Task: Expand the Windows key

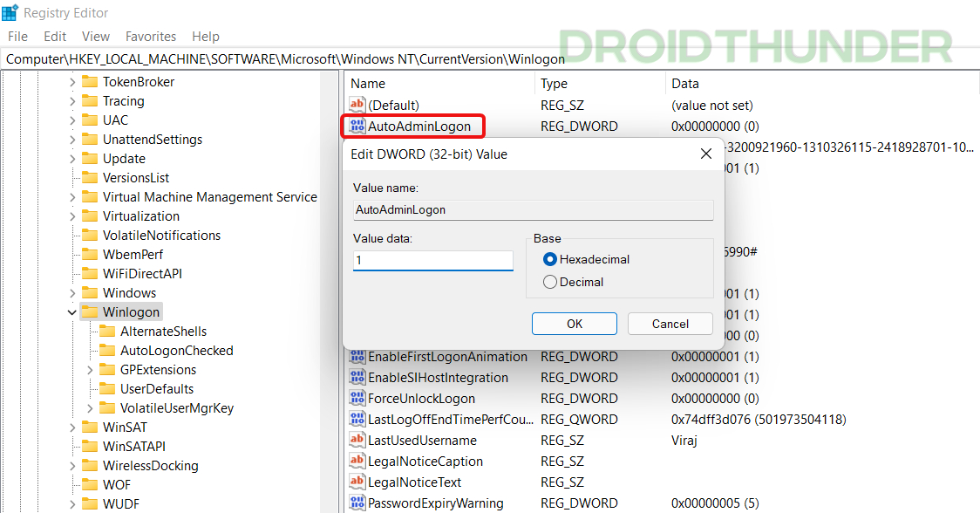Action: (71, 293)
